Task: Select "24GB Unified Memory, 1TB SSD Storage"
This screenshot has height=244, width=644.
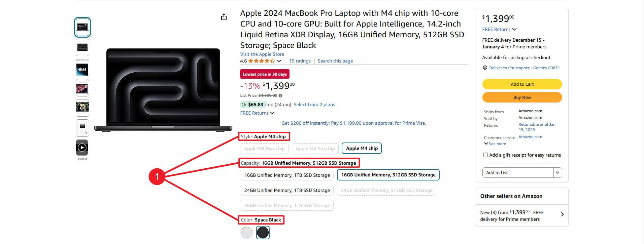Action: 286,190
